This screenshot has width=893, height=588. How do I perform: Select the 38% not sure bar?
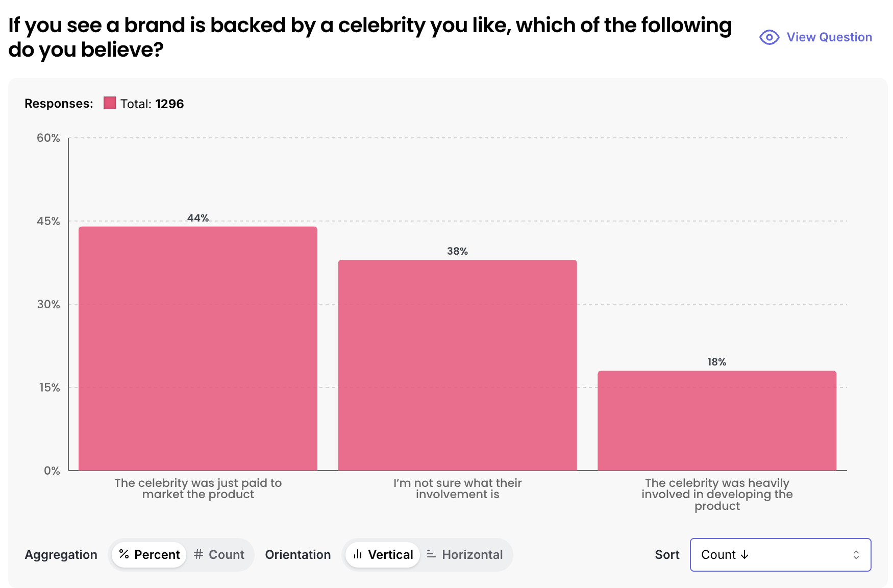(457, 365)
